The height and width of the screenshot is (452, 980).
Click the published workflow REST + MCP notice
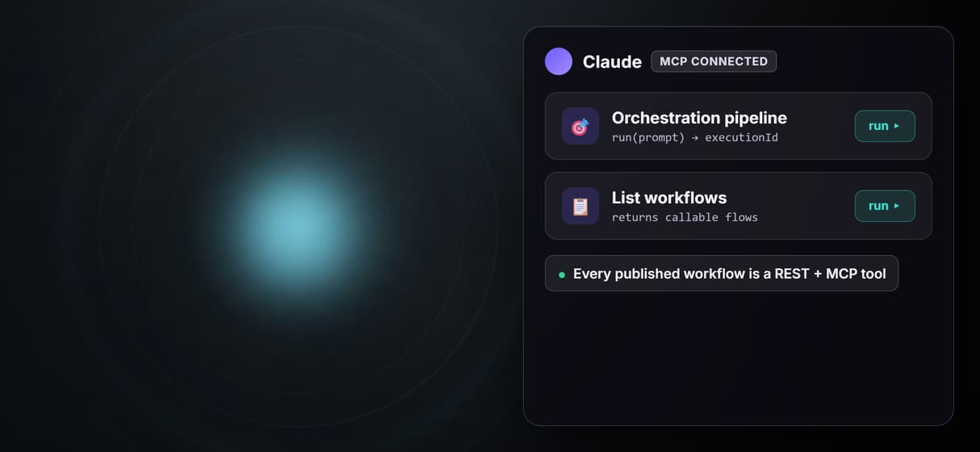pos(722,274)
